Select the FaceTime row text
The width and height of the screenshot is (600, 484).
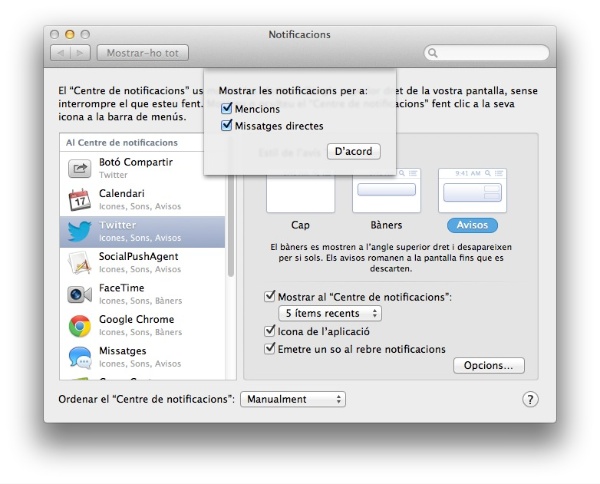(x=140, y=294)
